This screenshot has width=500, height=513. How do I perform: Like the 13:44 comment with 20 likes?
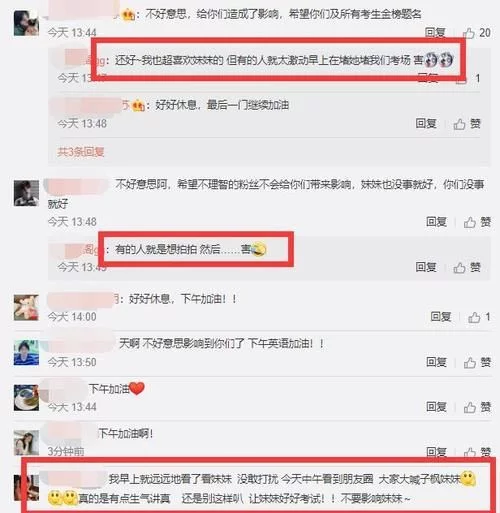pyautogui.click(x=477, y=33)
